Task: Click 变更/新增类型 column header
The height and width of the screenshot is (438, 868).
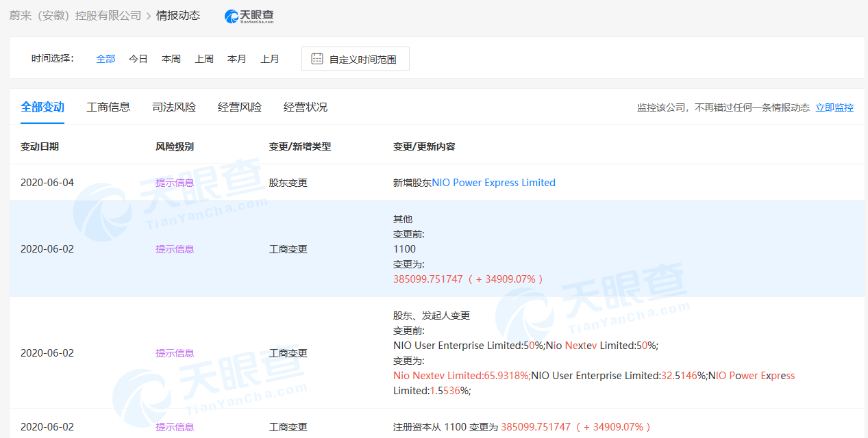Action: [300, 146]
